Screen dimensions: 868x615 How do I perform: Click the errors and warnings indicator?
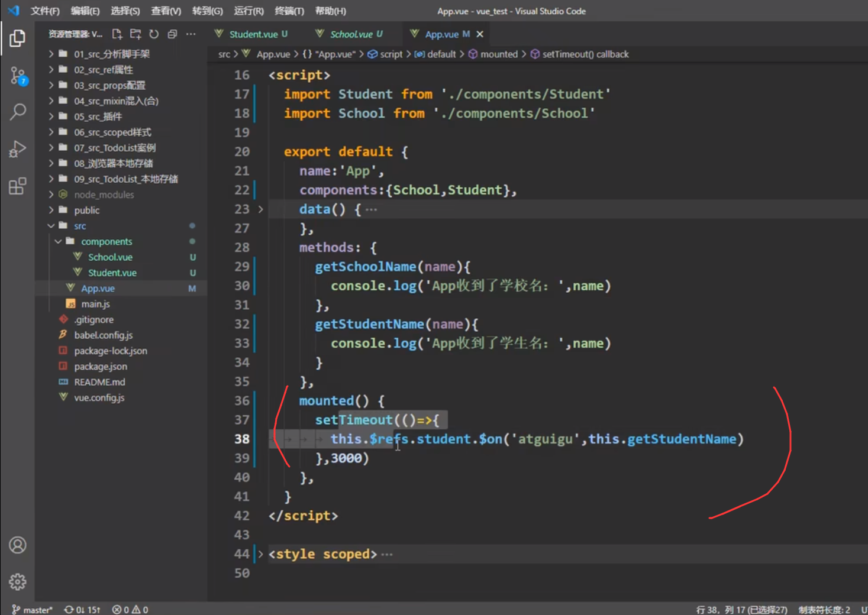click(x=130, y=610)
